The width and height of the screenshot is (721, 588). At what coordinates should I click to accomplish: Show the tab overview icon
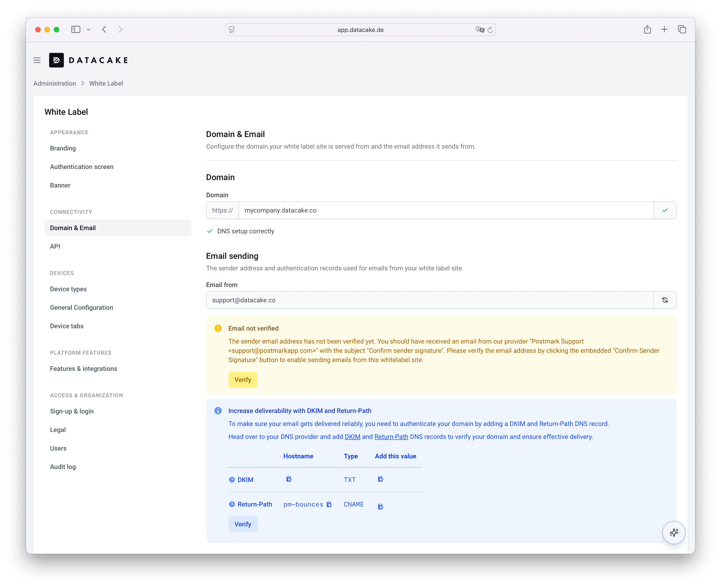pos(682,29)
